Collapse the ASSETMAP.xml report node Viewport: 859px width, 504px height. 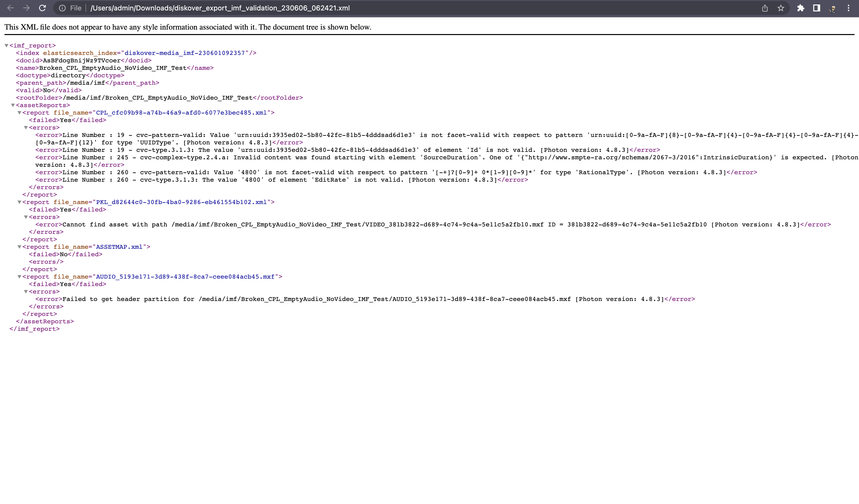pos(19,247)
